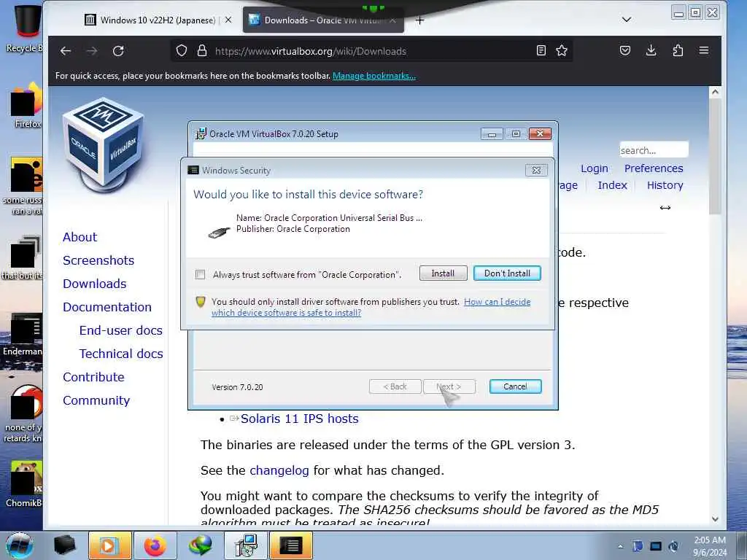747x560 pixels.
Task: Click the Firefox back arrow
Action: pos(66,51)
